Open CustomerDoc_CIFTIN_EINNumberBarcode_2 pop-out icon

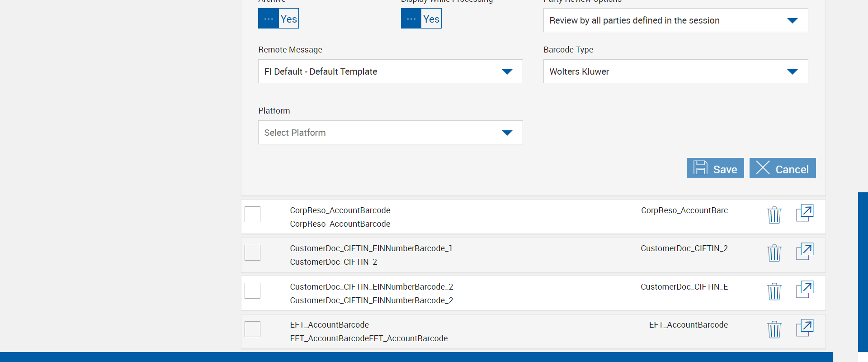coord(804,290)
